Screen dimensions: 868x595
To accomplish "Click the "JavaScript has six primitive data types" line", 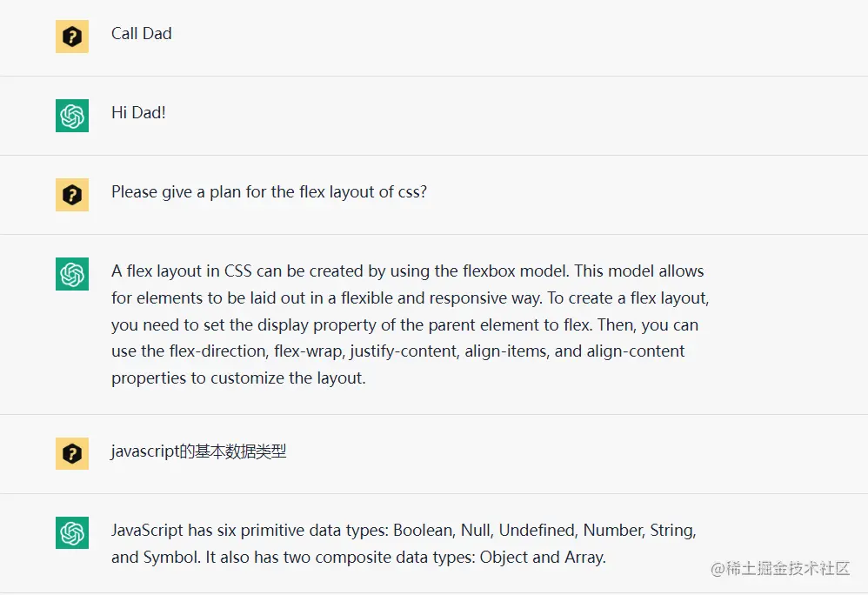I will click(x=404, y=531).
